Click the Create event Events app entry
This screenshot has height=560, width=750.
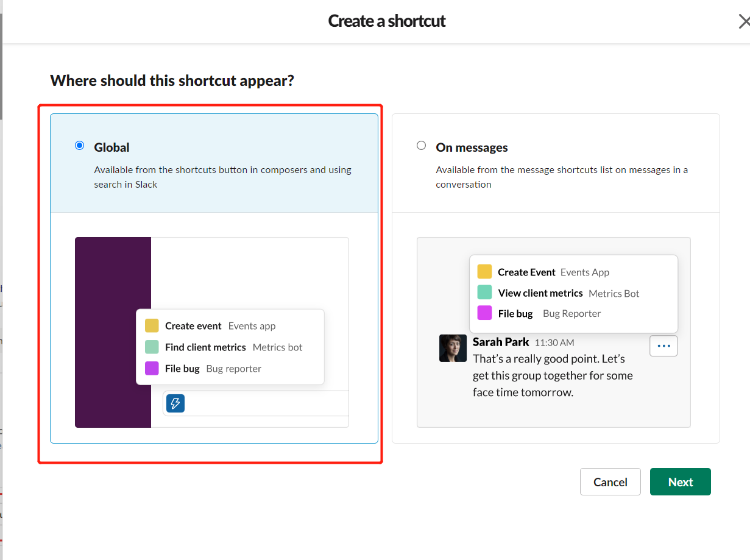[x=221, y=326]
